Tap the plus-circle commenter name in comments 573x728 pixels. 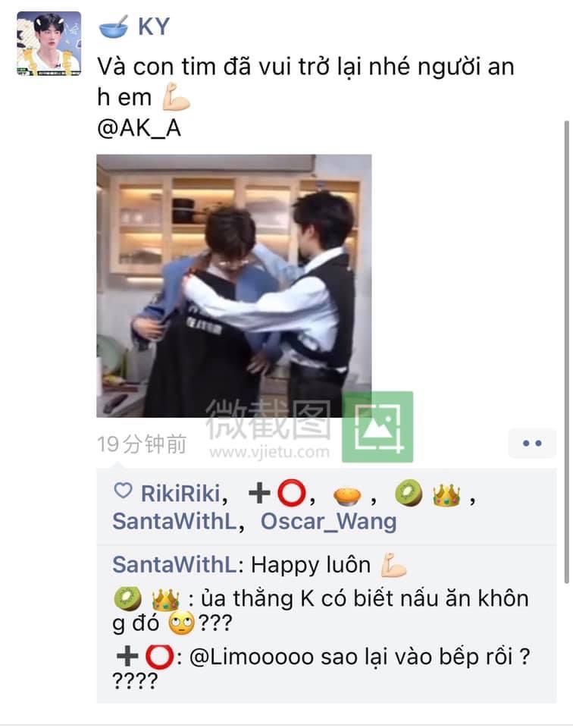tap(145, 657)
